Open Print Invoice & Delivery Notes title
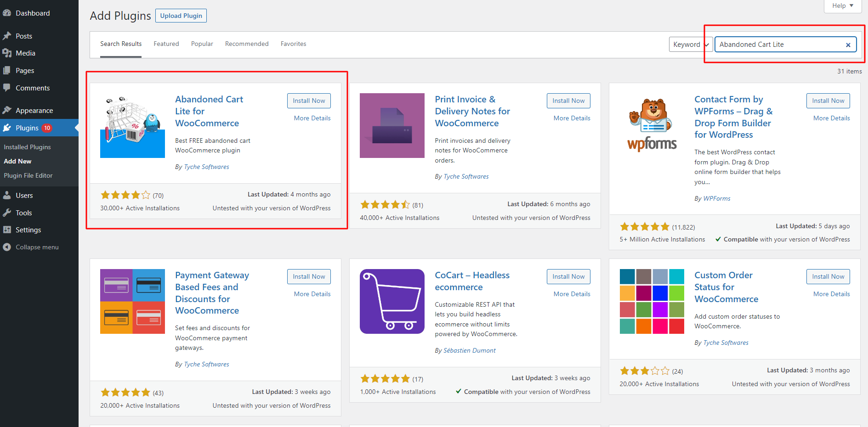The width and height of the screenshot is (868, 427). click(472, 111)
